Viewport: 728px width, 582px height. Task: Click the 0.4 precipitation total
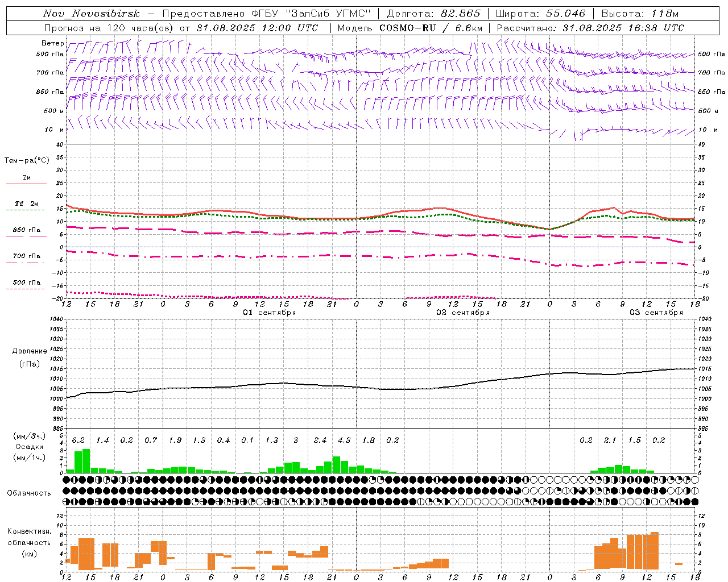tap(224, 440)
